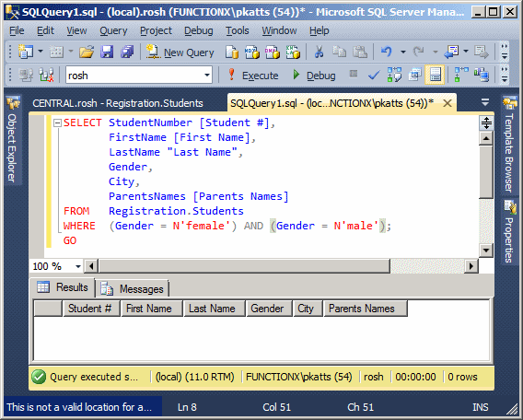Click the Save file icon
The image size is (523, 420).
click(x=107, y=52)
